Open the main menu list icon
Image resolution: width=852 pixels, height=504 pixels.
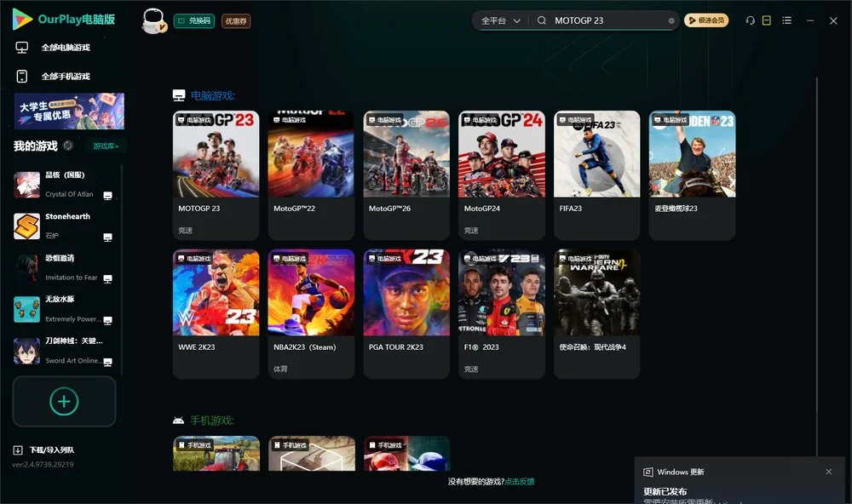pos(786,20)
